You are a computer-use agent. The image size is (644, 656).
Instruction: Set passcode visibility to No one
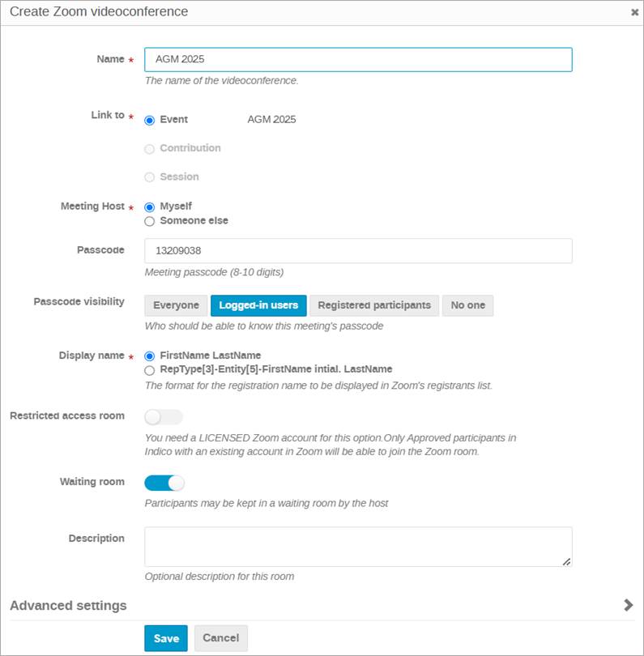[x=468, y=305]
